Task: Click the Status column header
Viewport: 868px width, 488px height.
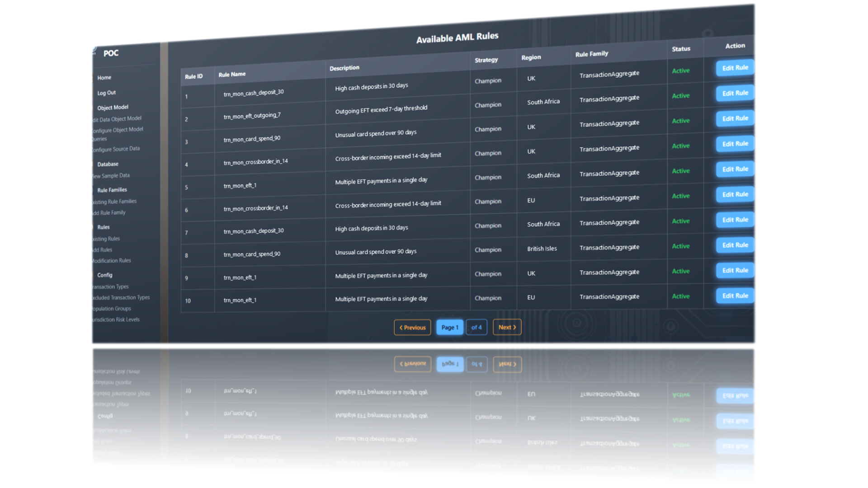Action: point(681,49)
